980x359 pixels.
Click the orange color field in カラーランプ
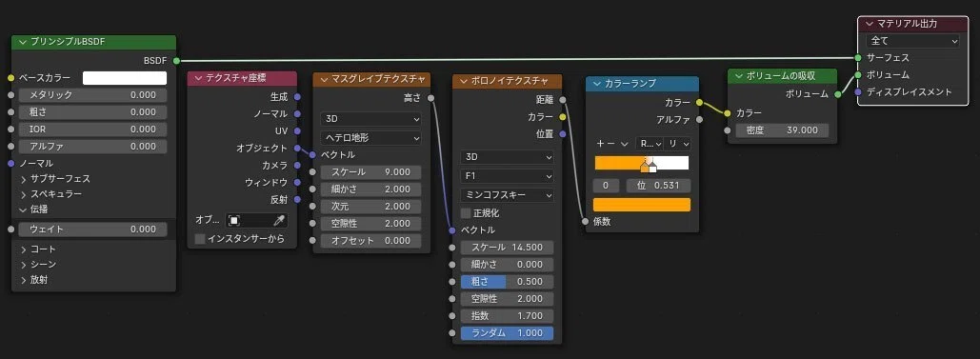(x=642, y=205)
